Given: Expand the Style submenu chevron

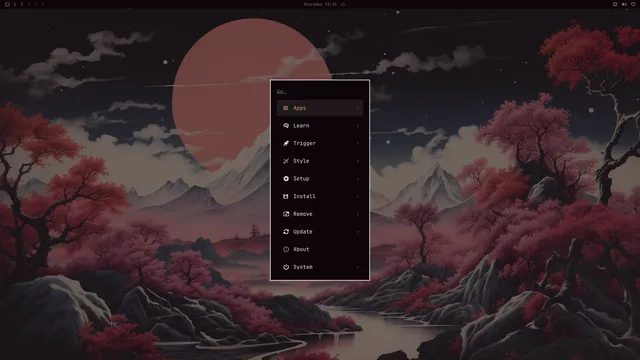Looking at the screenshot, I should tap(358, 161).
